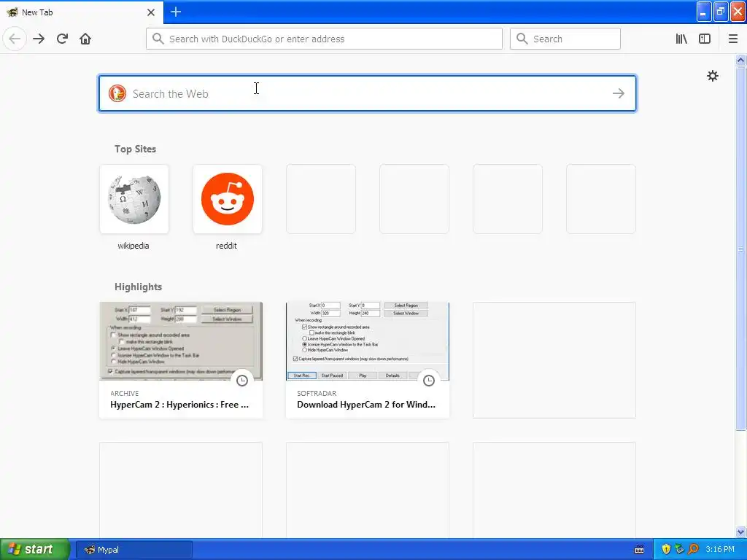
Task: Click the Top Sites section heading
Action: pyautogui.click(x=135, y=149)
